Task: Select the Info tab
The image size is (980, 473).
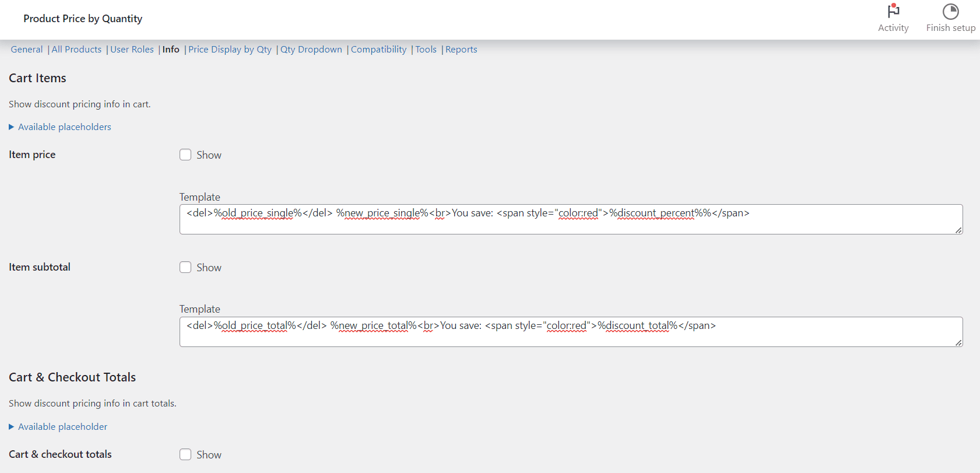Action: pyautogui.click(x=171, y=50)
